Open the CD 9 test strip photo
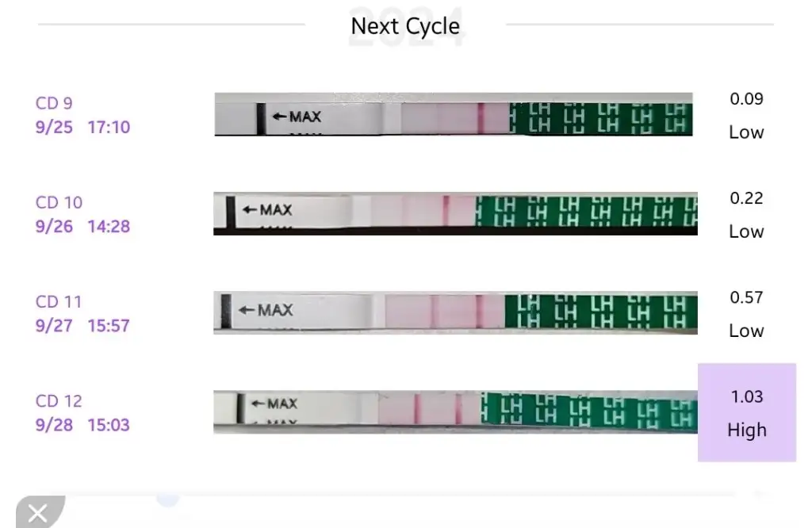The image size is (812, 528). [x=453, y=114]
